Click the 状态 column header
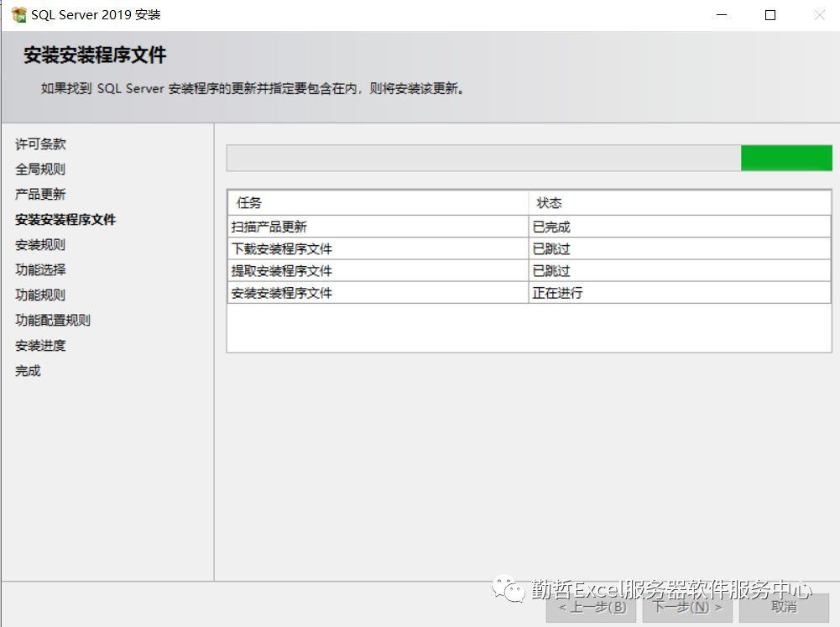This screenshot has height=627, width=840. point(680,203)
